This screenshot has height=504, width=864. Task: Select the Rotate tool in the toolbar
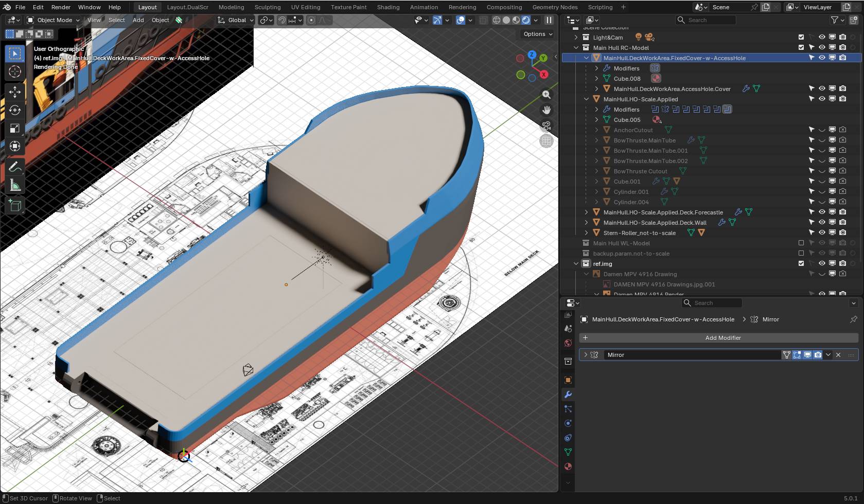[x=15, y=110]
